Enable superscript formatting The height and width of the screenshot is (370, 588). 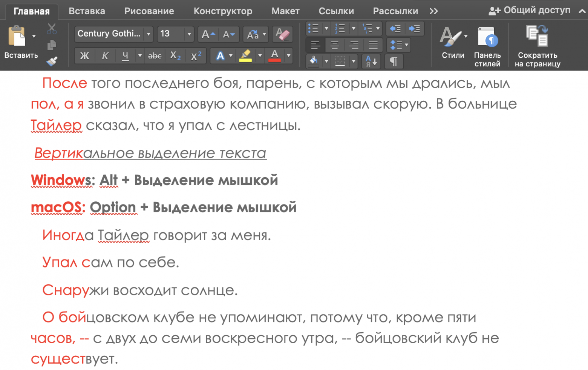point(196,56)
